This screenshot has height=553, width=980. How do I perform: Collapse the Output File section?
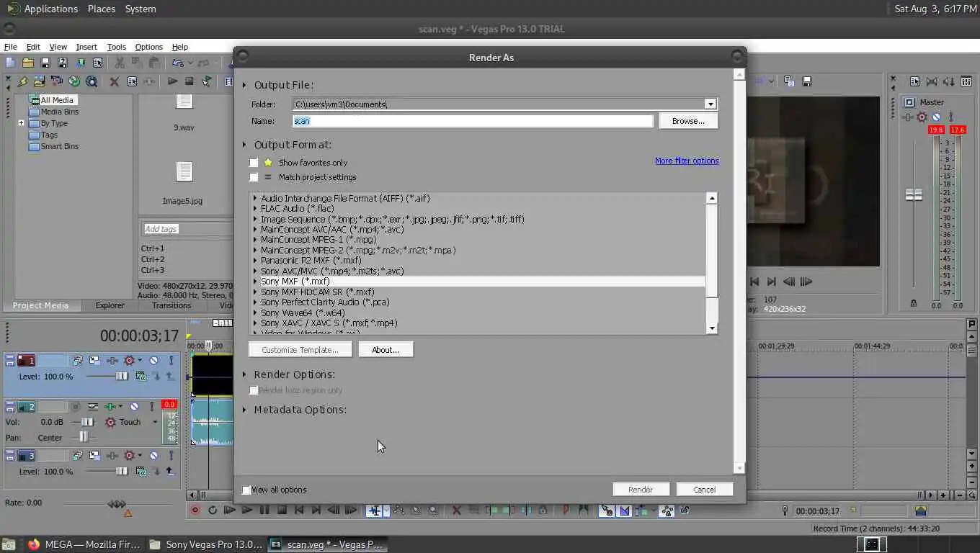tap(244, 85)
